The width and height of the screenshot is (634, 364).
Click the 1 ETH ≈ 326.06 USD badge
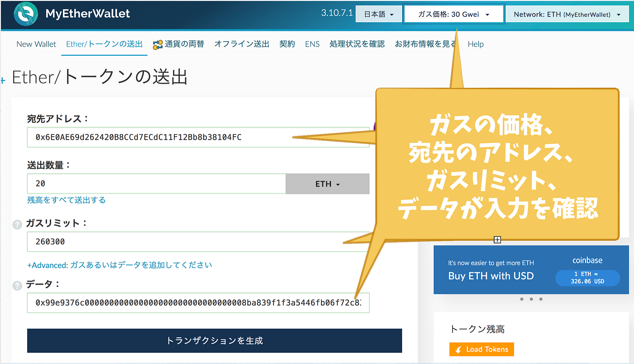tap(589, 278)
